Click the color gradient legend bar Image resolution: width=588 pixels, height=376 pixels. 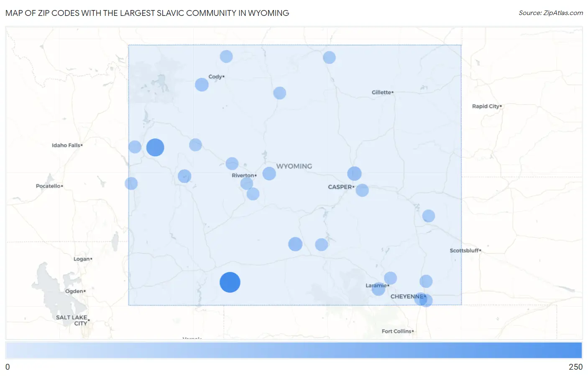pyautogui.click(x=294, y=350)
